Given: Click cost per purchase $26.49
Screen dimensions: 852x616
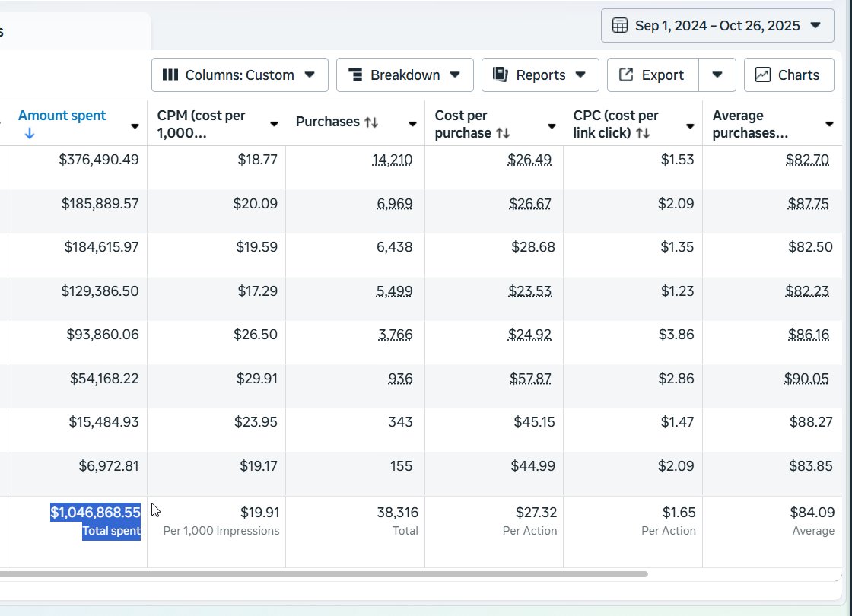Looking at the screenshot, I should tap(529, 160).
